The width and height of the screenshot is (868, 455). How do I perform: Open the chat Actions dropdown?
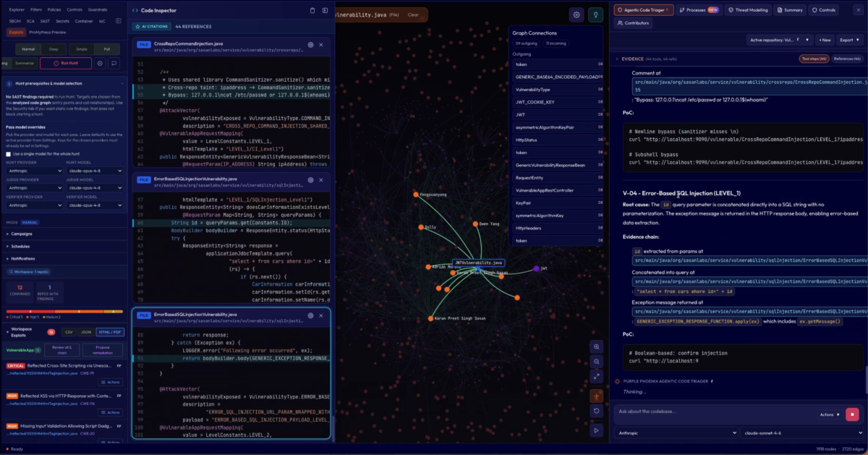(x=831, y=414)
